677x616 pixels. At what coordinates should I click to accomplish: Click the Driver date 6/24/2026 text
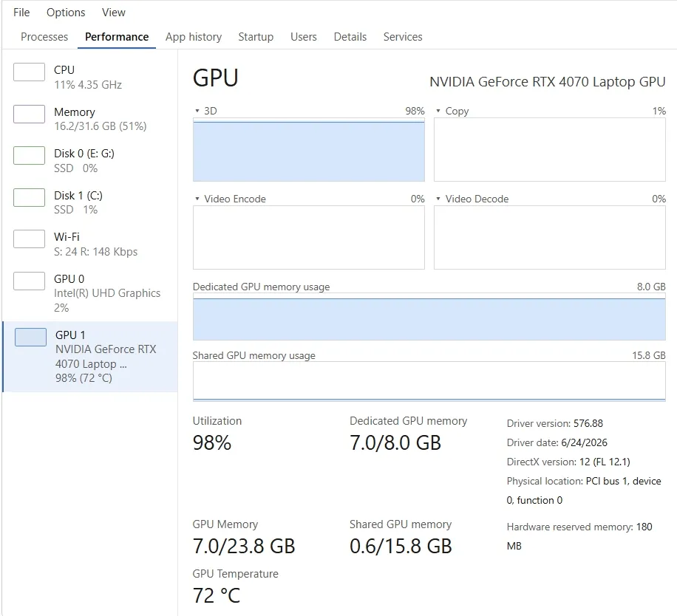[x=557, y=442]
